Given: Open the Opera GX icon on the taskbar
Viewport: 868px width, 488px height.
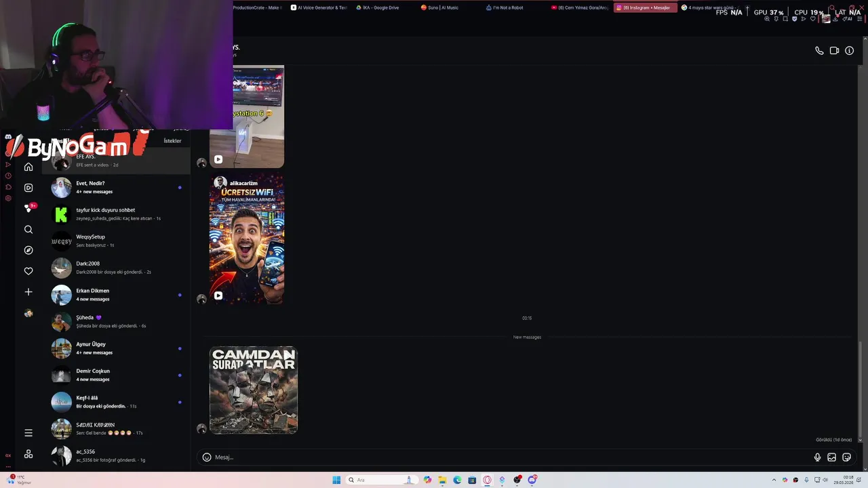Looking at the screenshot, I should click(487, 480).
